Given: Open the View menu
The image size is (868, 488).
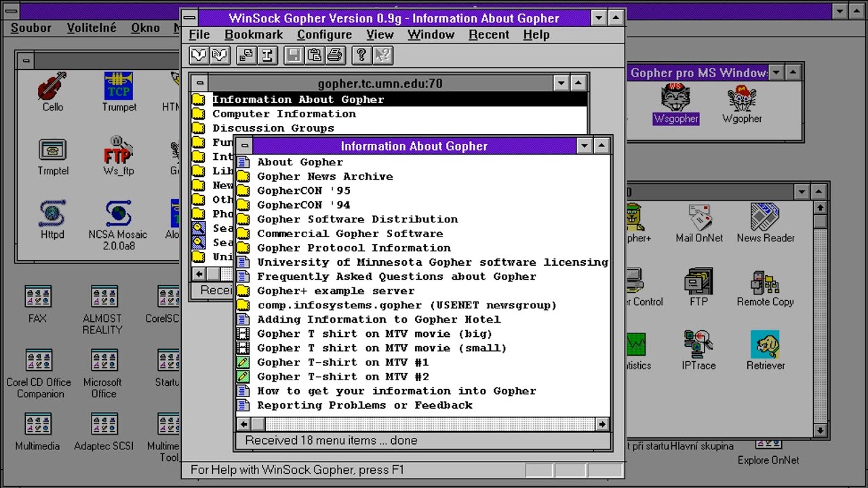Looking at the screenshot, I should pos(380,35).
